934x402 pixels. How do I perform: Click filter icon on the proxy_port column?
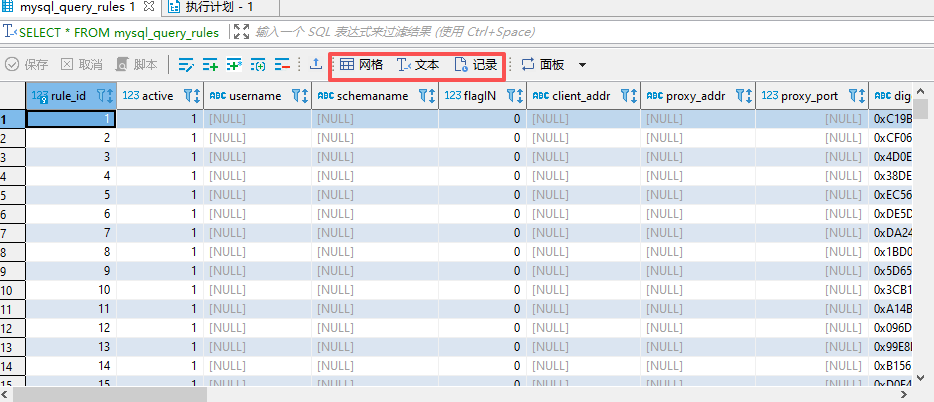855,97
